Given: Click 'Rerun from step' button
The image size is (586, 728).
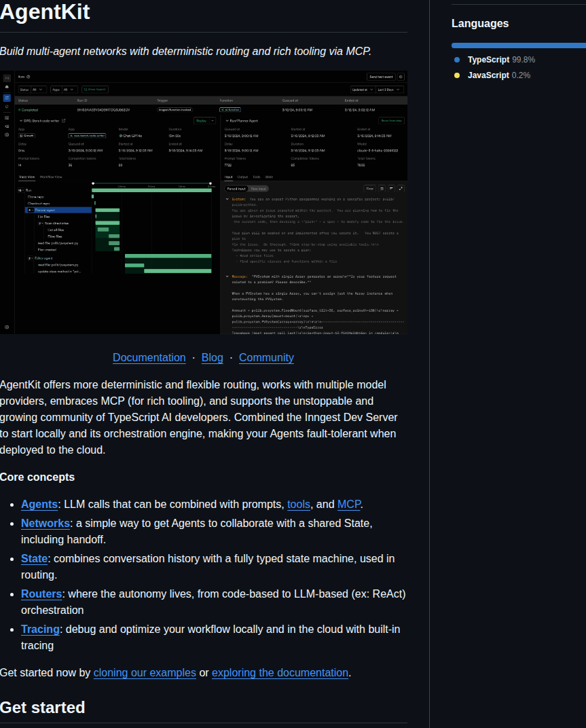Looking at the screenshot, I should 391,121.
